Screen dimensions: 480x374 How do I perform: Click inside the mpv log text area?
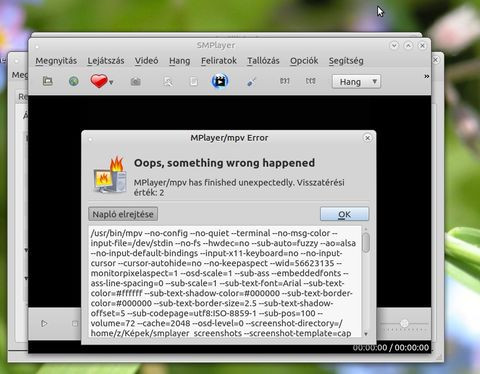(x=225, y=282)
